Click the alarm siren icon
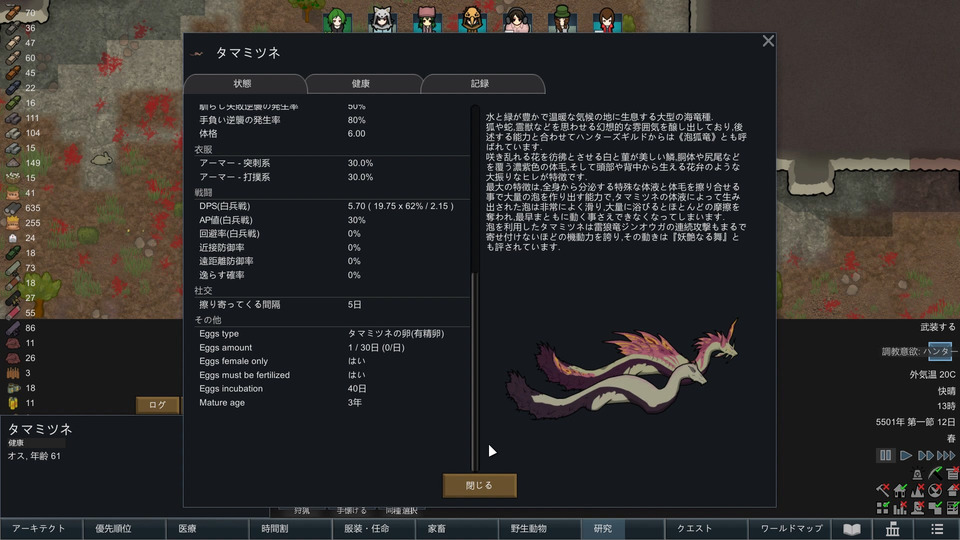Image resolution: width=960 pixels, height=540 pixels. click(x=917, y=474)
